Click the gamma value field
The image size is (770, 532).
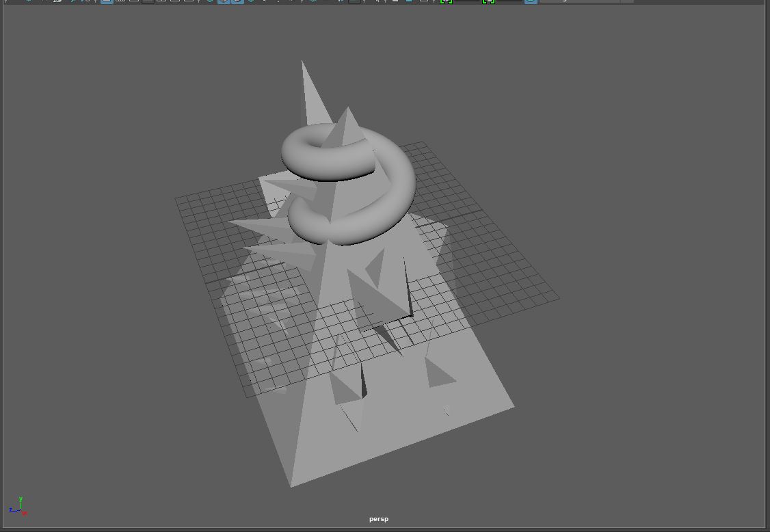tap(509, 1)
